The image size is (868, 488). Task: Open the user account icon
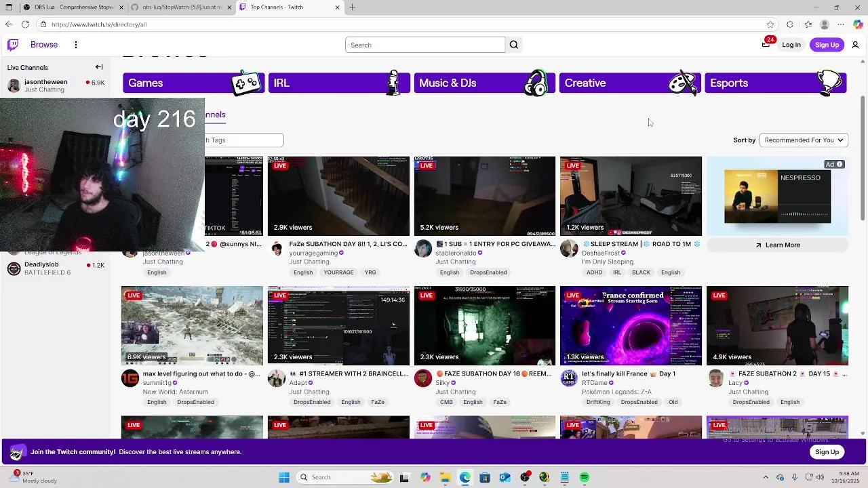855,45
